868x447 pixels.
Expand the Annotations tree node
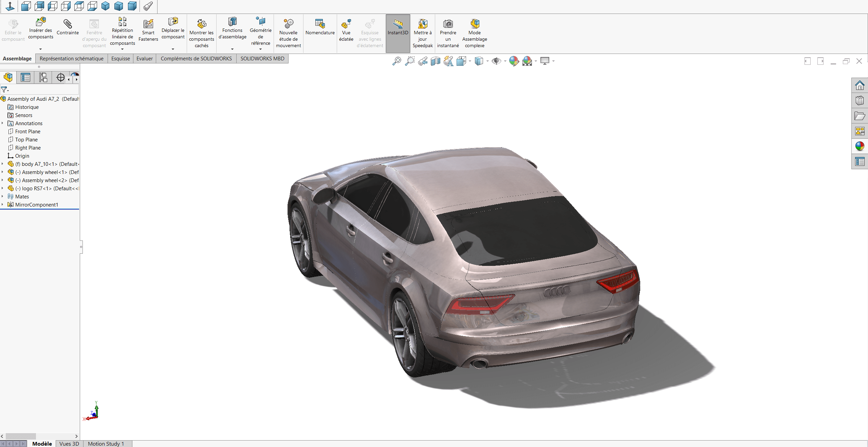tap(2, 123)
